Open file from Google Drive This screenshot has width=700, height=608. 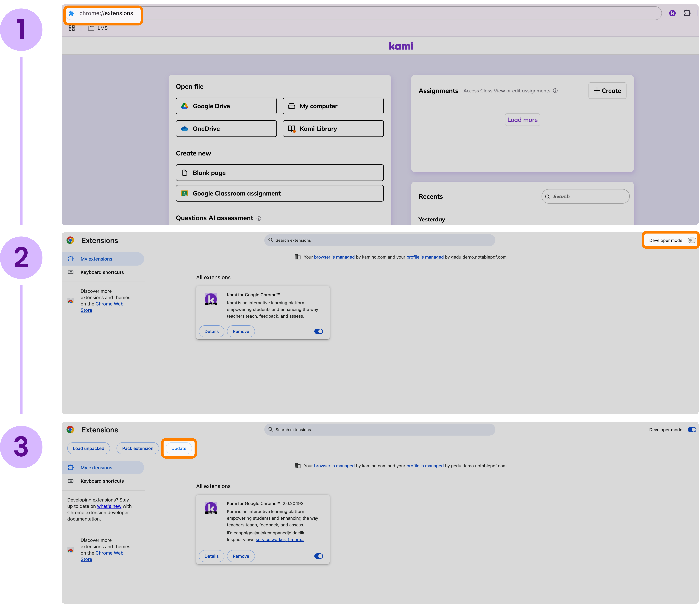(226, 106)
